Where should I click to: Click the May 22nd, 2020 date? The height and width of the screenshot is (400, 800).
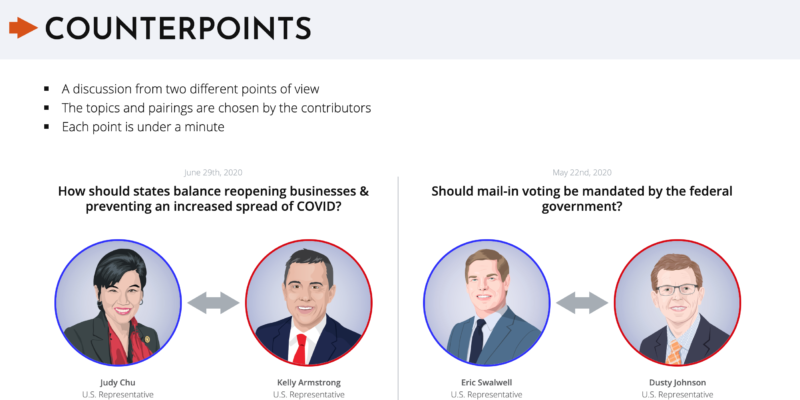pos(582,172)
